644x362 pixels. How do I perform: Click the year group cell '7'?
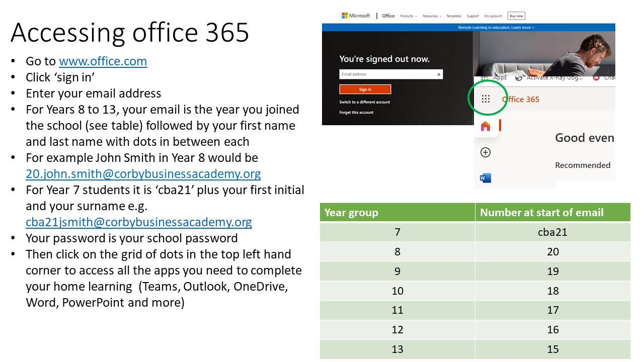(397, 232)
